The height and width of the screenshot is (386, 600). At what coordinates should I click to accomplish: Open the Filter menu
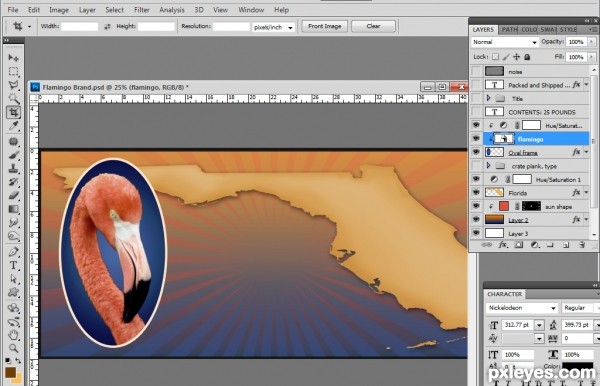pyautogui.click(x=142, y=10)
